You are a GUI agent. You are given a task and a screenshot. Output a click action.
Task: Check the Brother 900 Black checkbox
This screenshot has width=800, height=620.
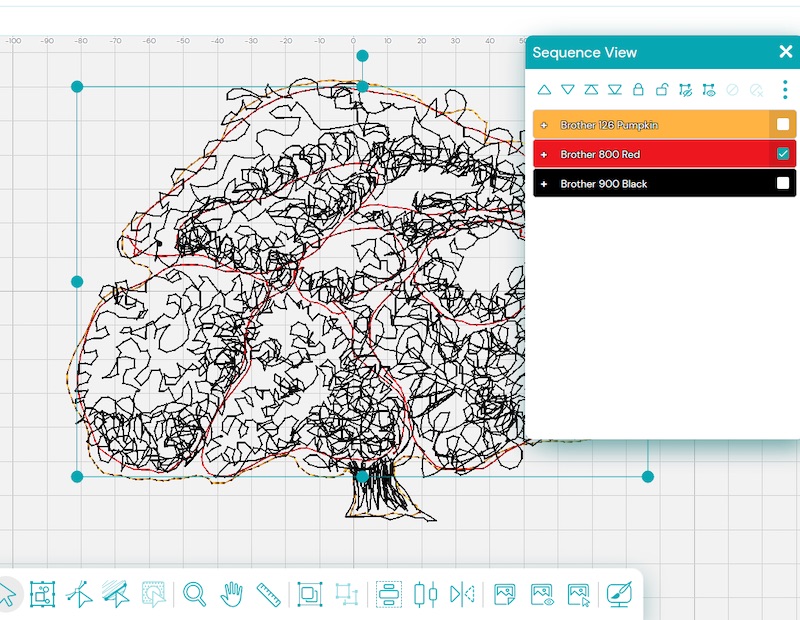(783, 183)
